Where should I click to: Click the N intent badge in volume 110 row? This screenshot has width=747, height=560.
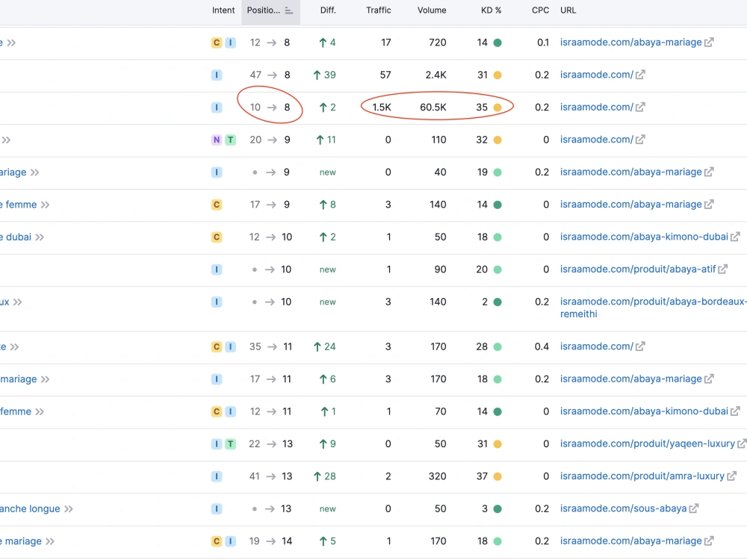[217, 140]
